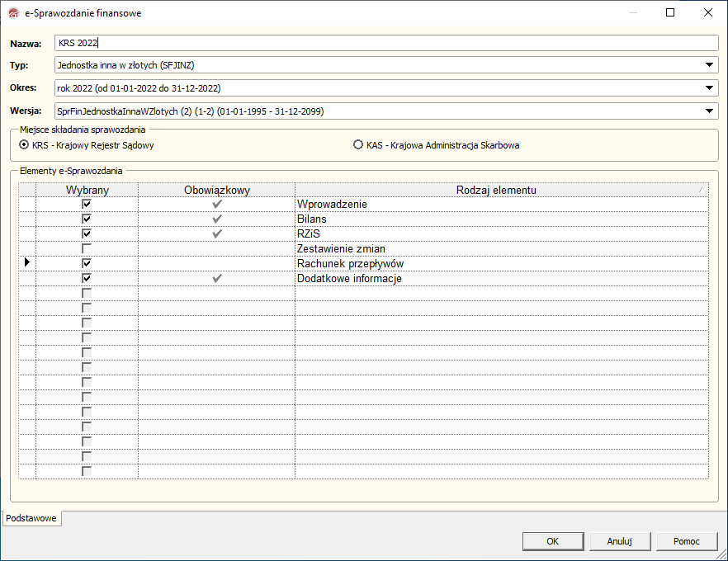Click the Dodatkowe informacje row text

(349, 278)
